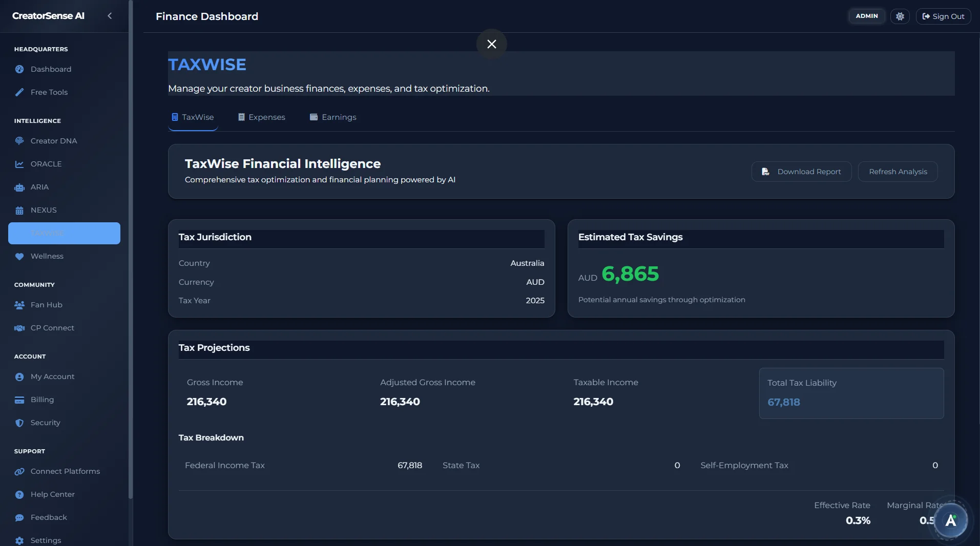
Task: Close the TaxWise overlay
Action: (x=491, y=44)
